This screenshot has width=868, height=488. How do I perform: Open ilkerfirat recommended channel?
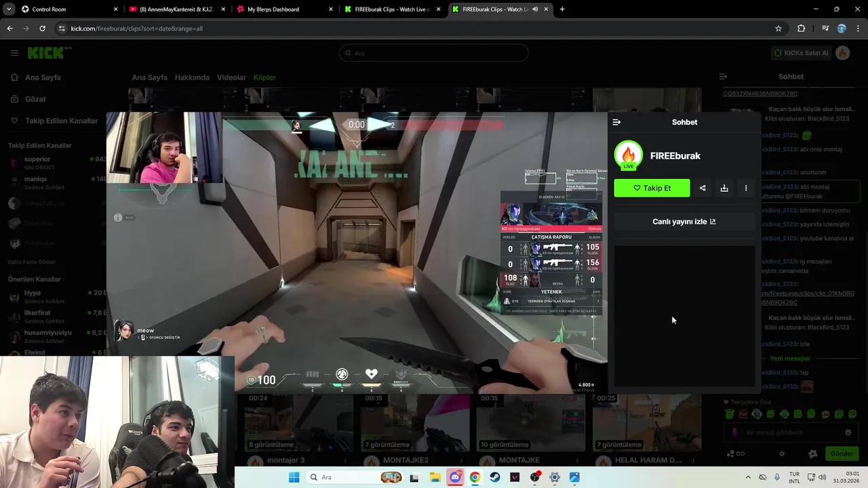(x=57, y=317)
